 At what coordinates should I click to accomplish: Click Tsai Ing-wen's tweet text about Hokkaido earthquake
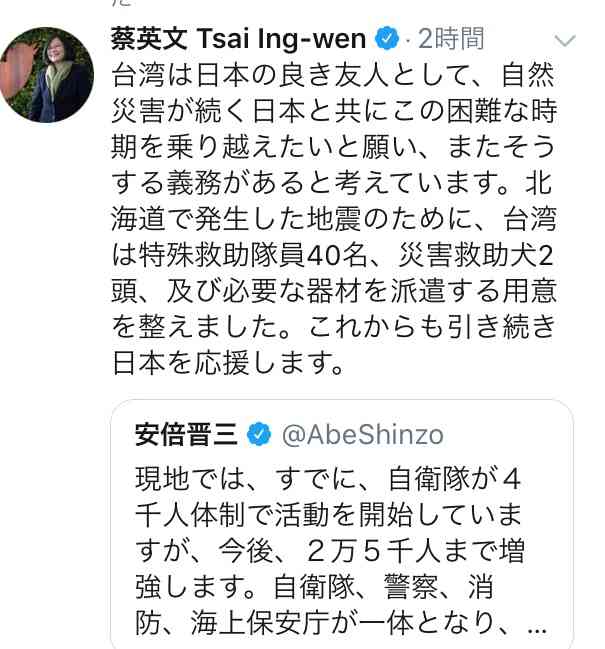coord(334,219)
